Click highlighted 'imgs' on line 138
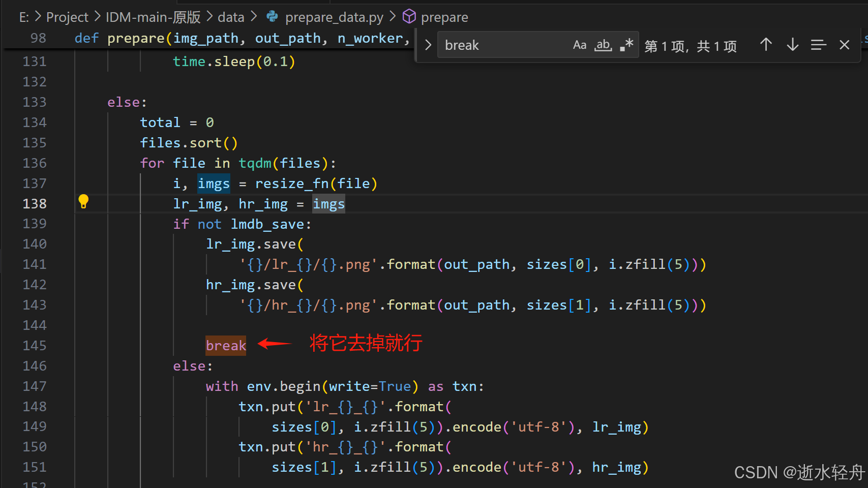Image resolution: width=868 pixels, height=488 pixels. (328, 204)
